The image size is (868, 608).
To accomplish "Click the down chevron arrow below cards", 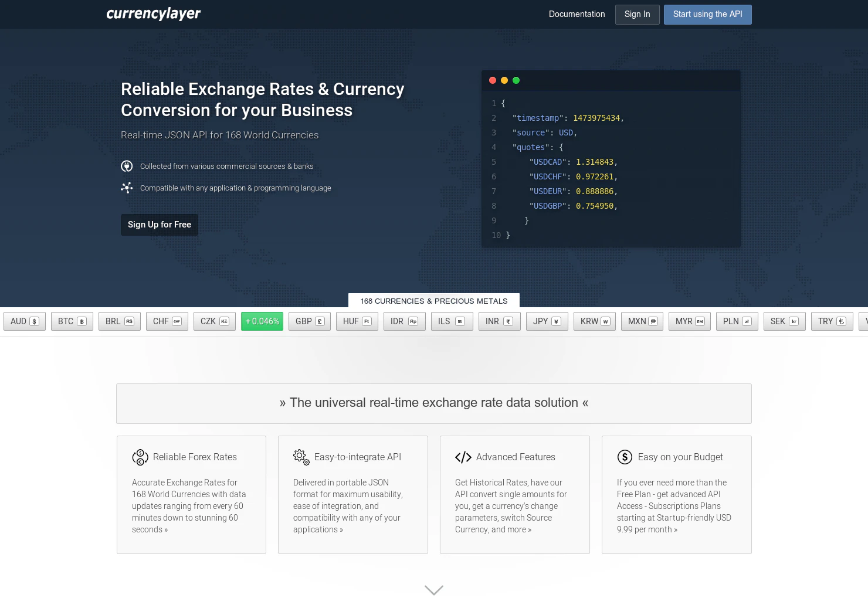I will (434, 590).
